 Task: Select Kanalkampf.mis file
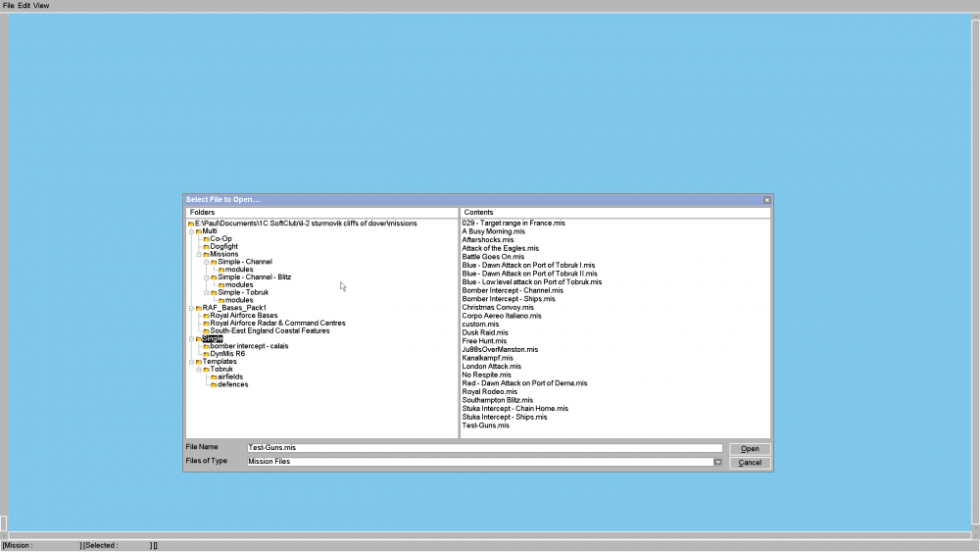click(487, 358)
